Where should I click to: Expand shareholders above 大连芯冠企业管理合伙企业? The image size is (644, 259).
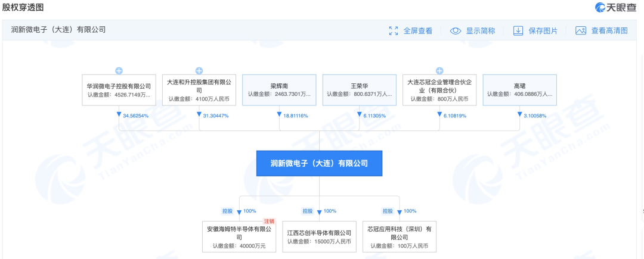(439, 71)
